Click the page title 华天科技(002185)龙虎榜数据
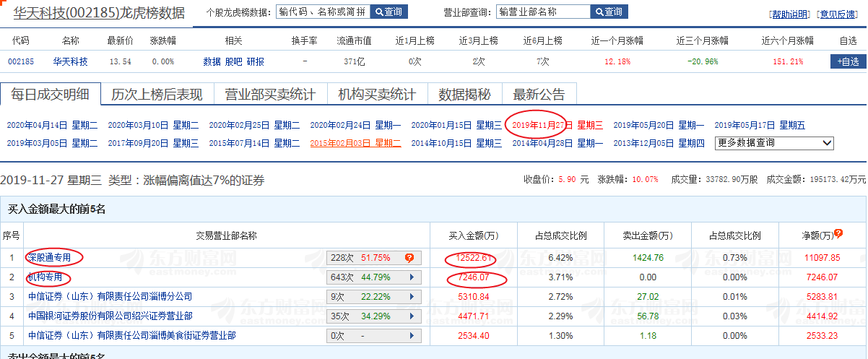Viewport: 868px width, 359px height. coord(99,12)
